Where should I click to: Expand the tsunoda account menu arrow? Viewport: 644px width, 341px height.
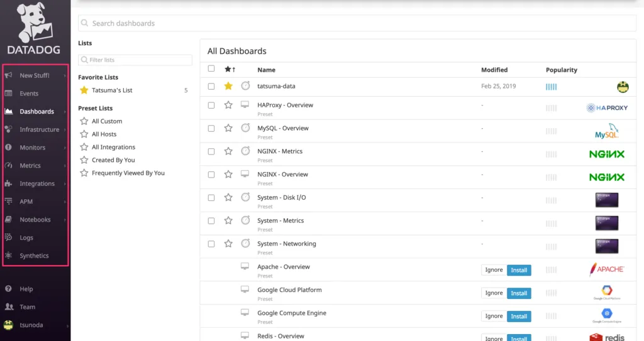[67, 326]
